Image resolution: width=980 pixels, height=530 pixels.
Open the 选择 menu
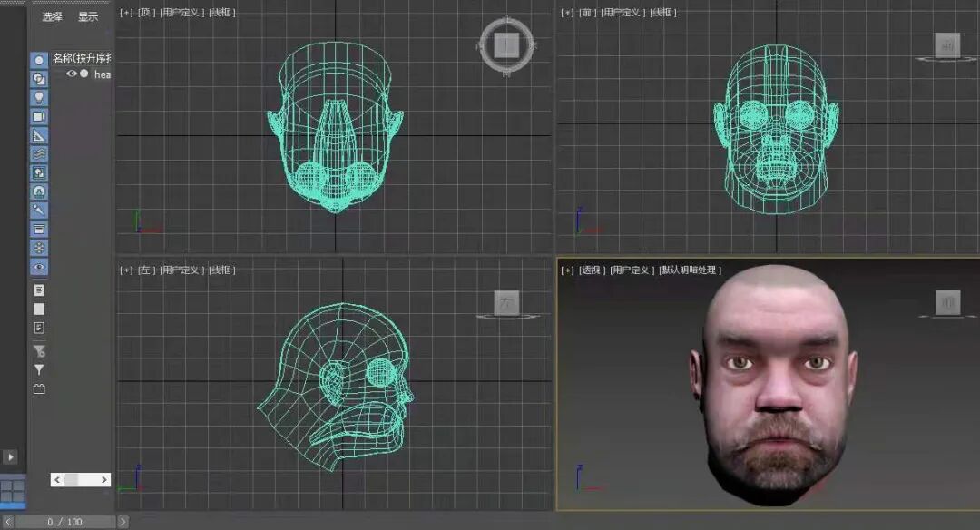tap(52, 17)
